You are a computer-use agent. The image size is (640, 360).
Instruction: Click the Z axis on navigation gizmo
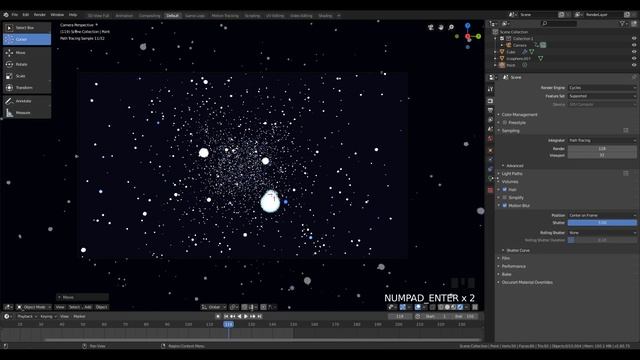pyautogui.click(x=467, y=26)
